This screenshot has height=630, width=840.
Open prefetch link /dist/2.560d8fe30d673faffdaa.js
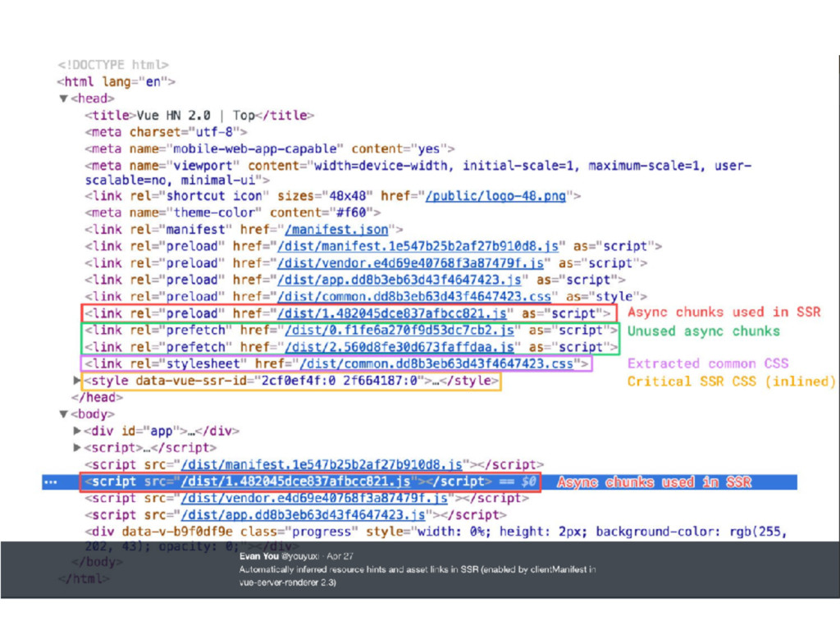399,347
